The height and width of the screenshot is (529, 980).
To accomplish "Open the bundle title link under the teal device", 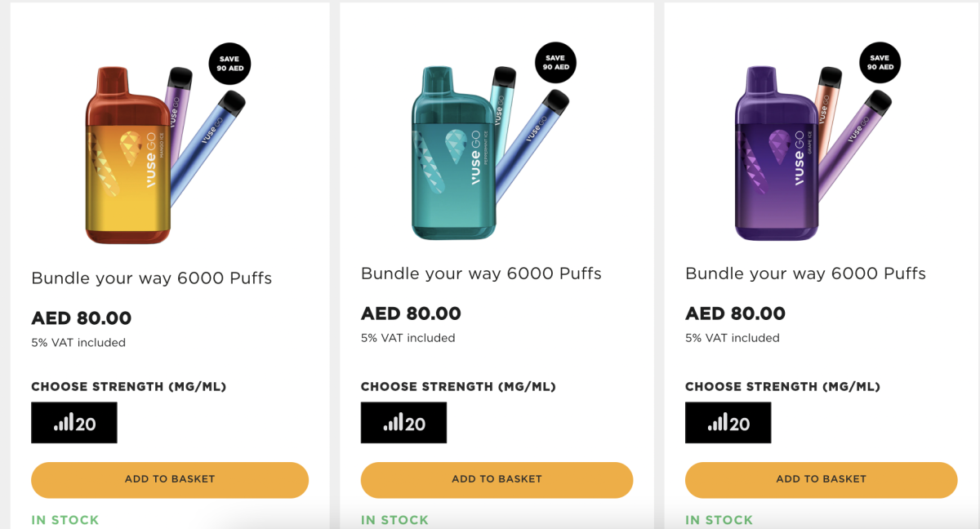I will (x=481, y=273).
